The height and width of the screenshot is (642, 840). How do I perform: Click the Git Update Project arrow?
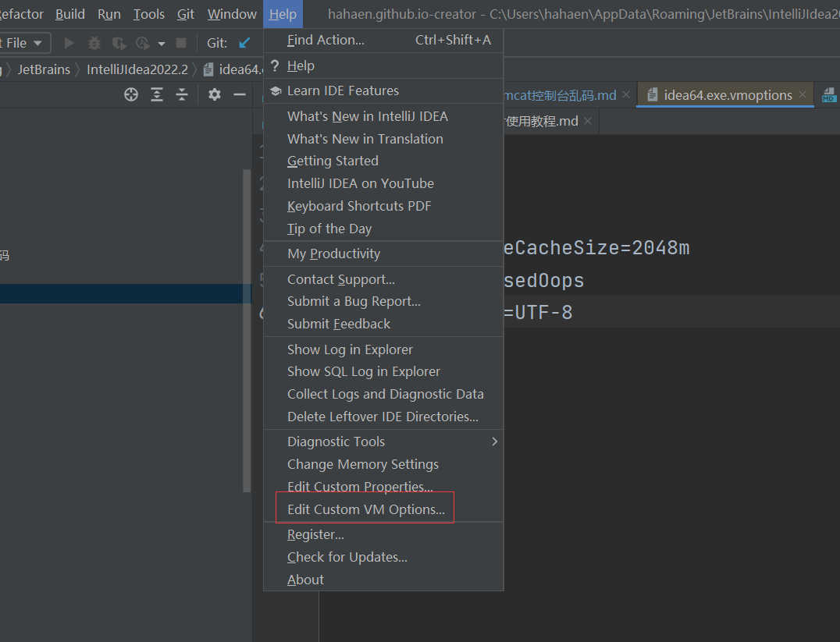pyautogui.click(x=244, y=43)
